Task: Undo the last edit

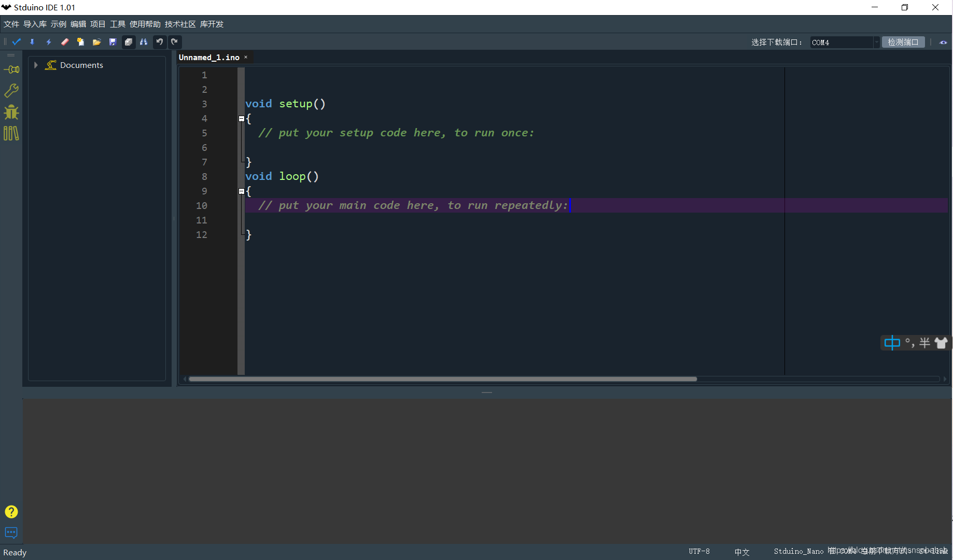Action: (160, 42)
